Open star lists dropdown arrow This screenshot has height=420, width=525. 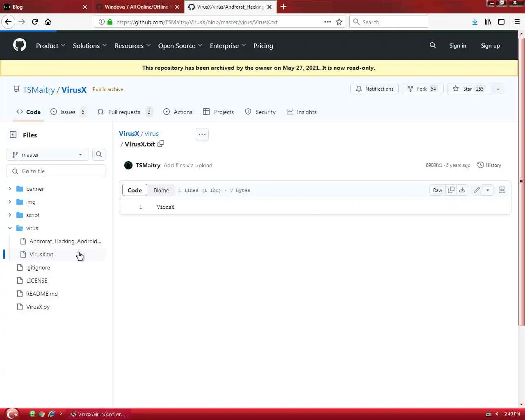[x=498, y=89]
